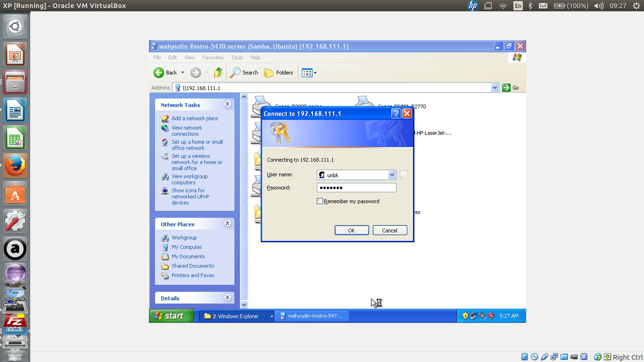The width and height of the screenshot is (644, 362).
Task: Open the Files manager in the dock
Action: pyautogui.click(x=15, y=82)
